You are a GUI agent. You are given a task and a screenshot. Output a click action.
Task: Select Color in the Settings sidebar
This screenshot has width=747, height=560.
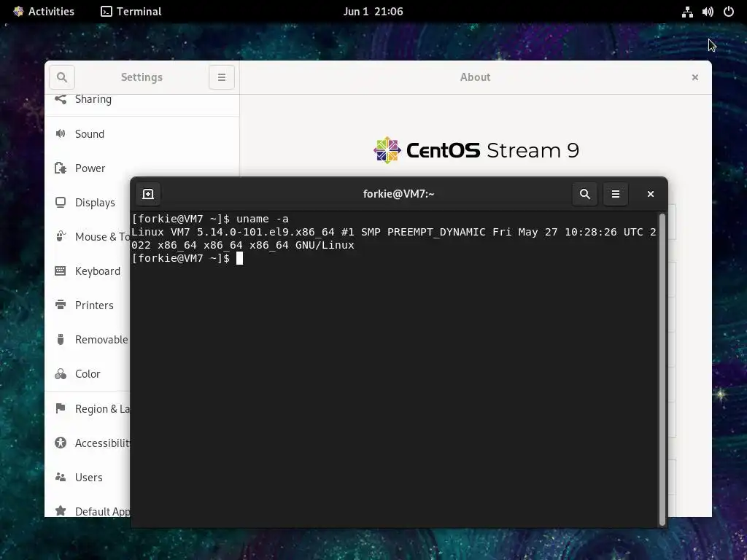(88, 374)
